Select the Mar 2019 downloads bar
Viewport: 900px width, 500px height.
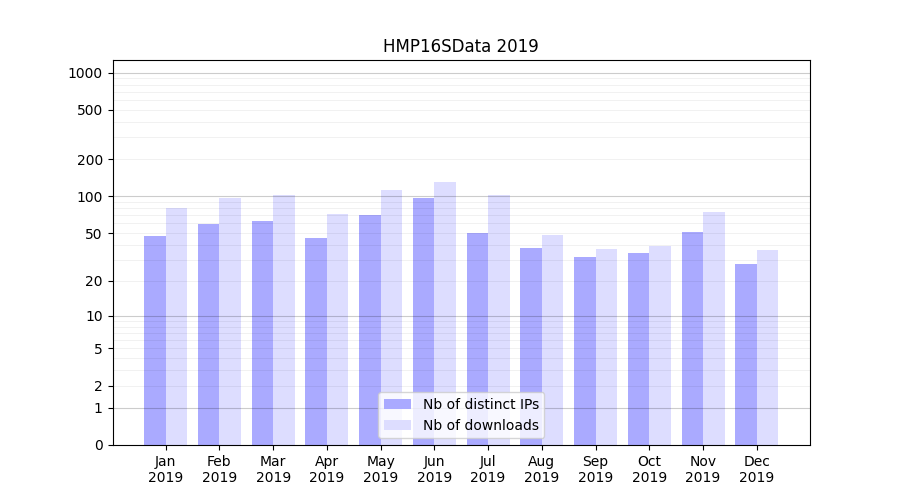tap(284, 320)
